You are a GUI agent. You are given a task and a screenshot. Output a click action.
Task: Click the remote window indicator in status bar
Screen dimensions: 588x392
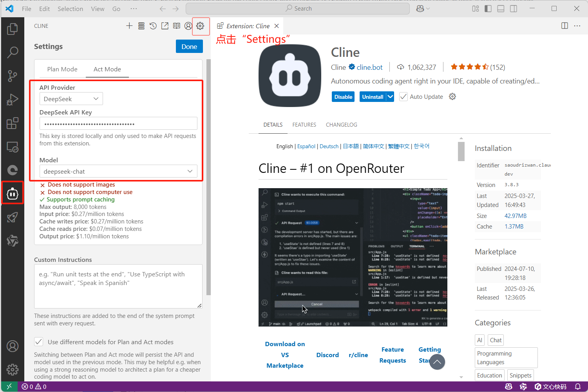coord(9,387)
